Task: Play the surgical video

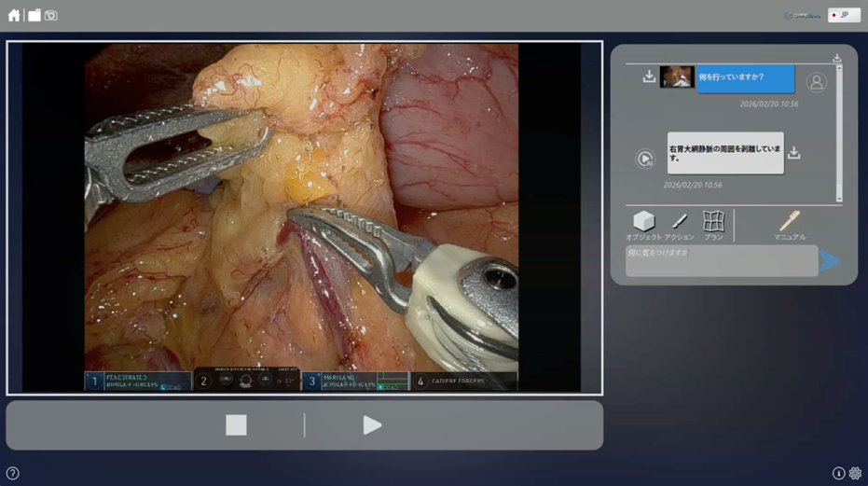Action: pos(372,425)
